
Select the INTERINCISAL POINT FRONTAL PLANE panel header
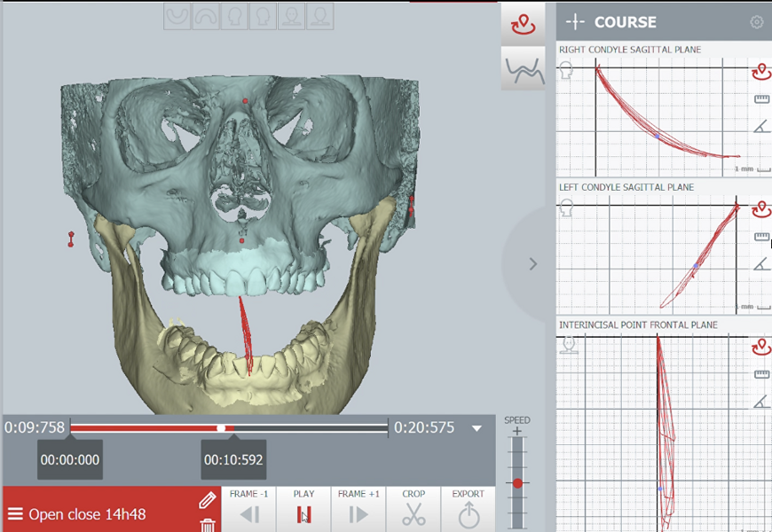click(x=637, y=325)
